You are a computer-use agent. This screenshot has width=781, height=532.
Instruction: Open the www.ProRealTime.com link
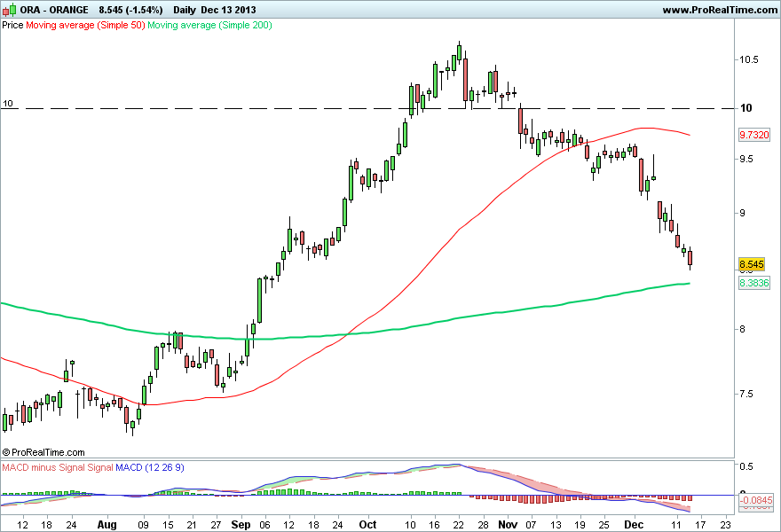[720, 10]
